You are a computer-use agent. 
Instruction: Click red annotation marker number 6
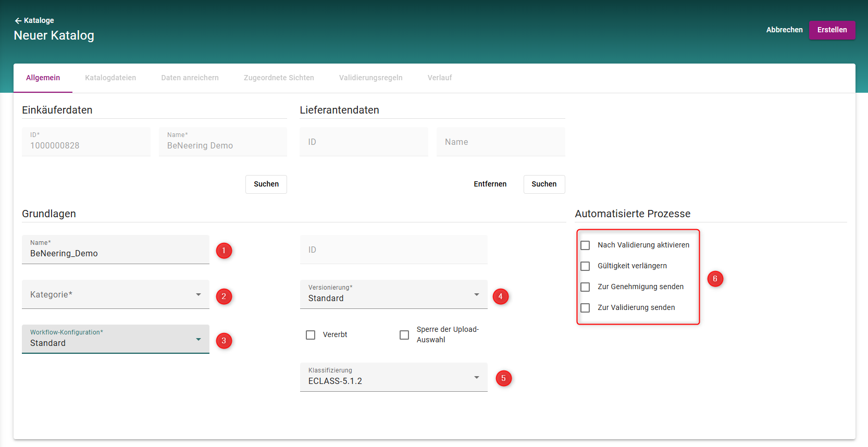click(715, 279)
